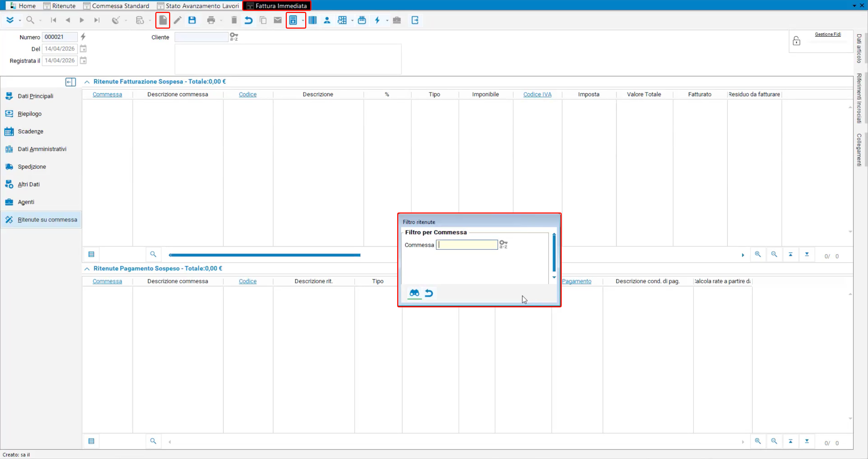Switch to the Commessa Standard tab
Screen dimensions: 868x459
pyautogui.click(x=116, y=6)
